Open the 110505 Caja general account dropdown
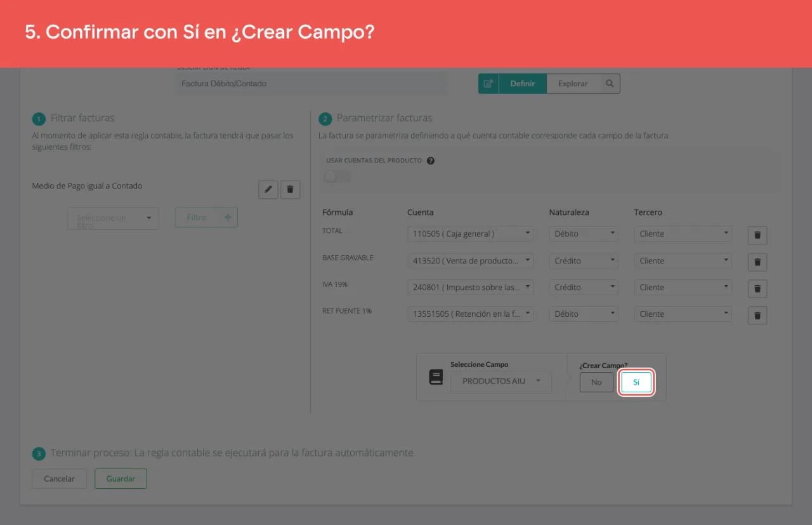The height and width of the screenshot is (525, 812). [x=471, y=234]
